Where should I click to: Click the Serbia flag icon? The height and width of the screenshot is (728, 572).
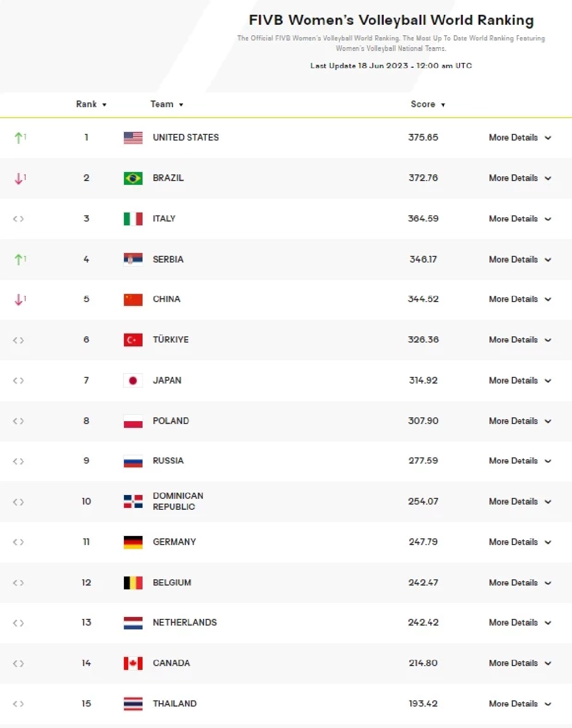click(133, 259)
